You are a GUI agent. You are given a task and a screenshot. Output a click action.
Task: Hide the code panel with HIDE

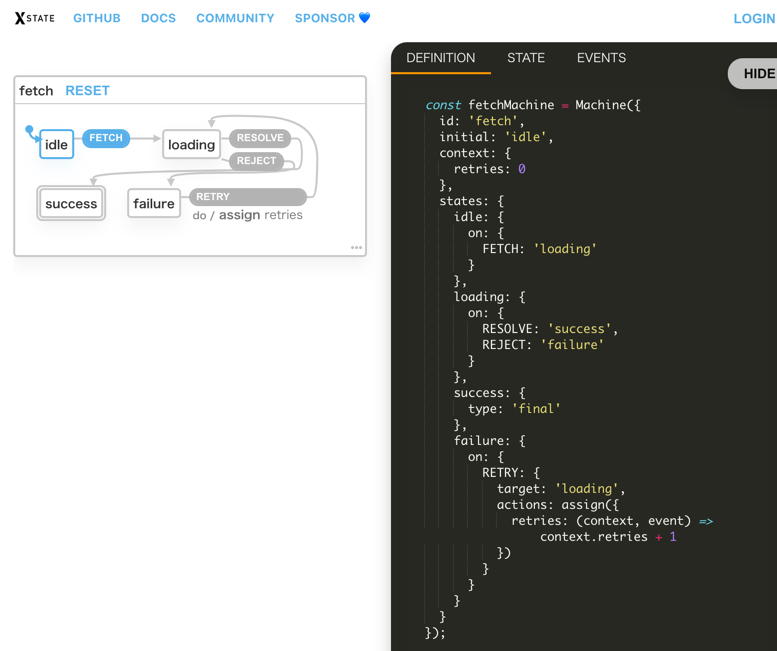point(757,73)
